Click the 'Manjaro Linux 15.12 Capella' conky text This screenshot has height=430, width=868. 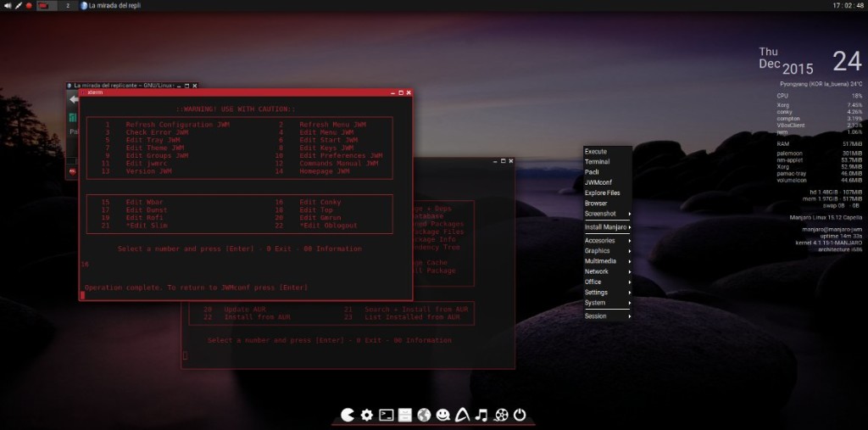(826, 217)
